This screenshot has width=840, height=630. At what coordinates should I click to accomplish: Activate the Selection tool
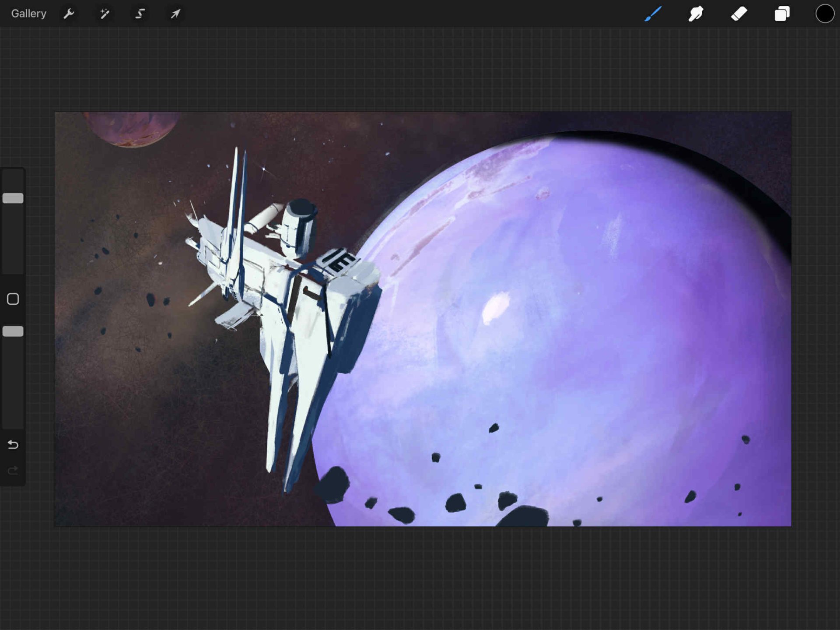click(140, 14)
